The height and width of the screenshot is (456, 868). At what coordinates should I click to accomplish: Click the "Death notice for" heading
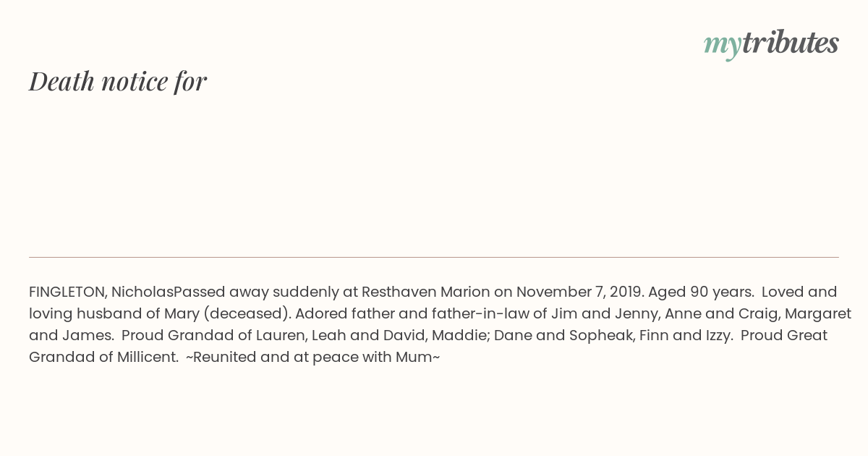[x=118, y=81]
